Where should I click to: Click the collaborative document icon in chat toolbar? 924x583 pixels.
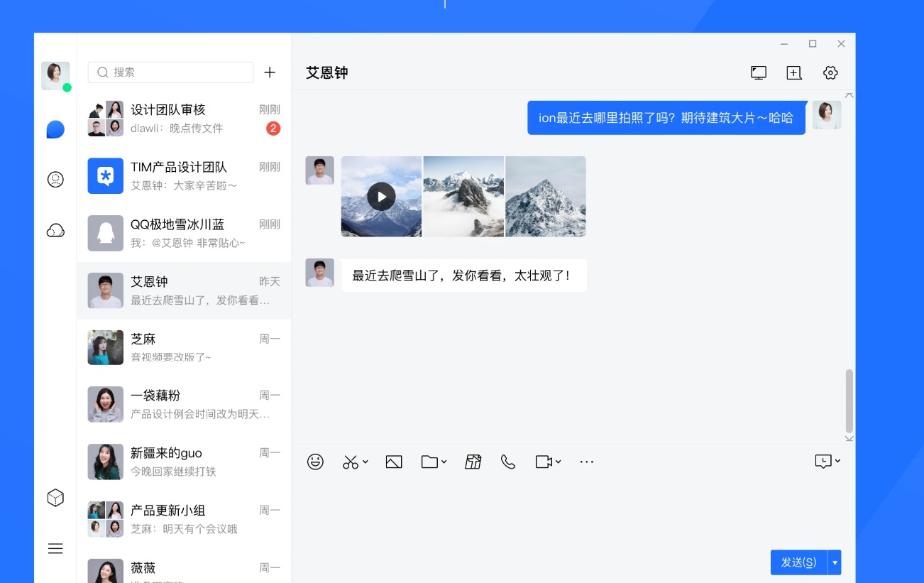[x=473, y=462]
